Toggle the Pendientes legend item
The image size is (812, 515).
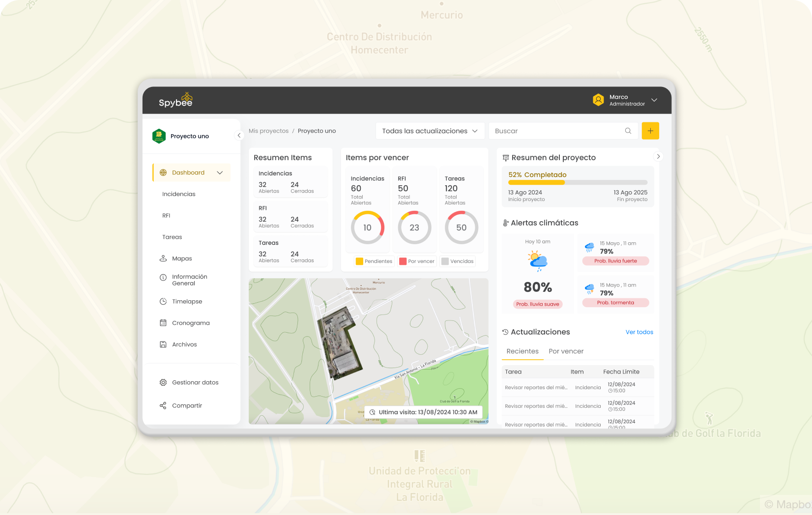(374, 261)
